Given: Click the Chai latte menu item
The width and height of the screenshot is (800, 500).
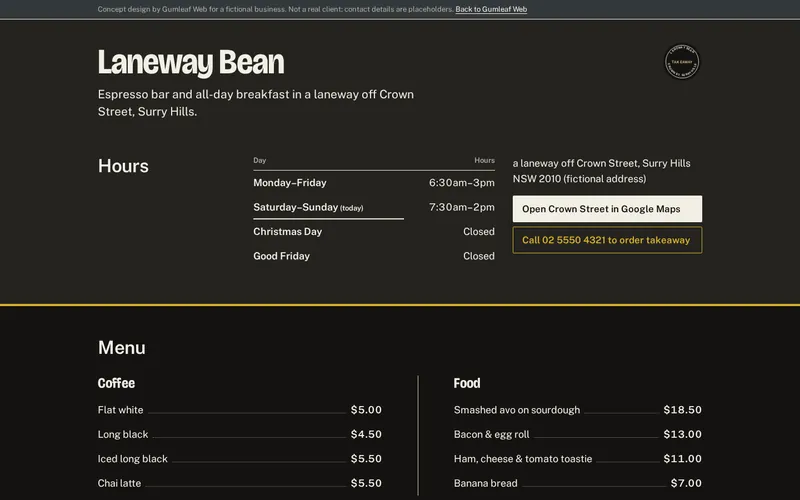Looking at the screenshot, I should (x=119, y=483).
